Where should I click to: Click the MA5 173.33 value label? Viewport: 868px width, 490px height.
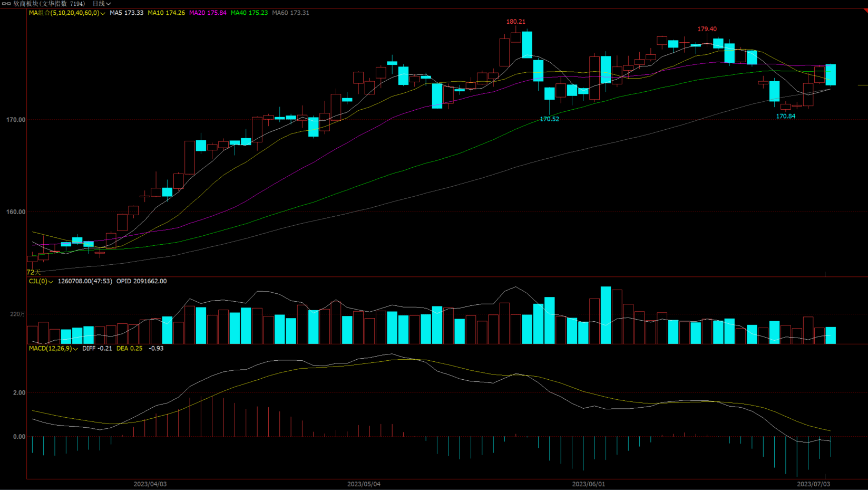tap(126, 13)
